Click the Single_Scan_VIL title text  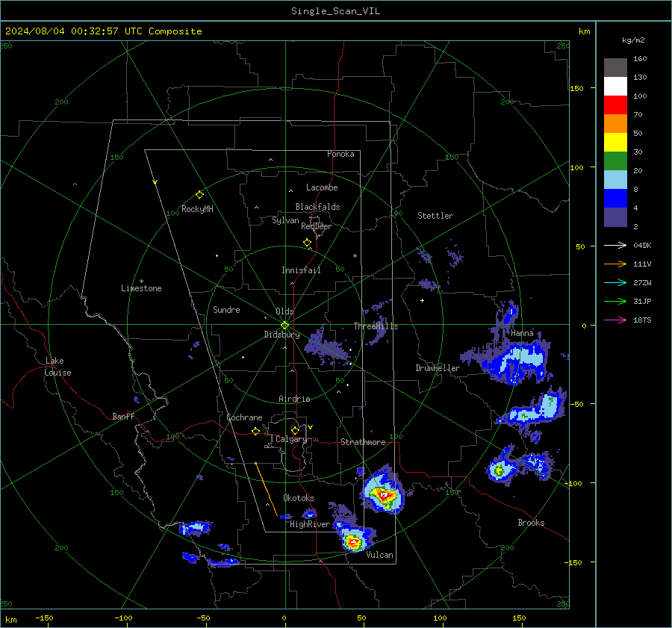pos(335,11)
